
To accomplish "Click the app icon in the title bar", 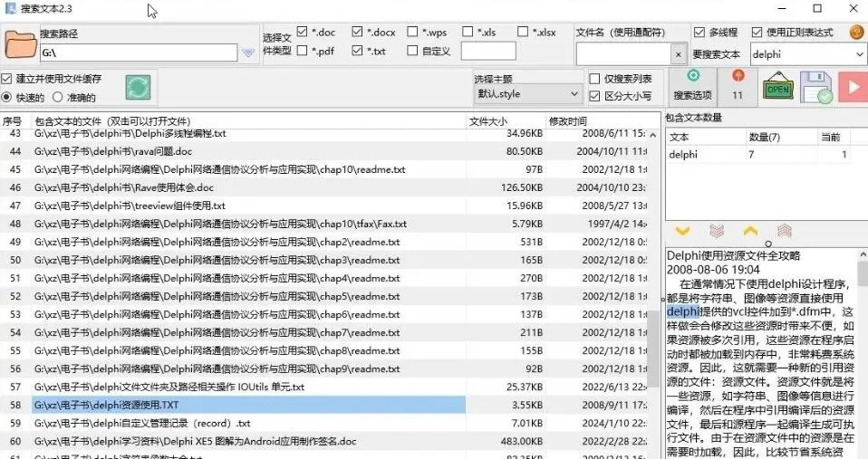I will coord(10,8).
